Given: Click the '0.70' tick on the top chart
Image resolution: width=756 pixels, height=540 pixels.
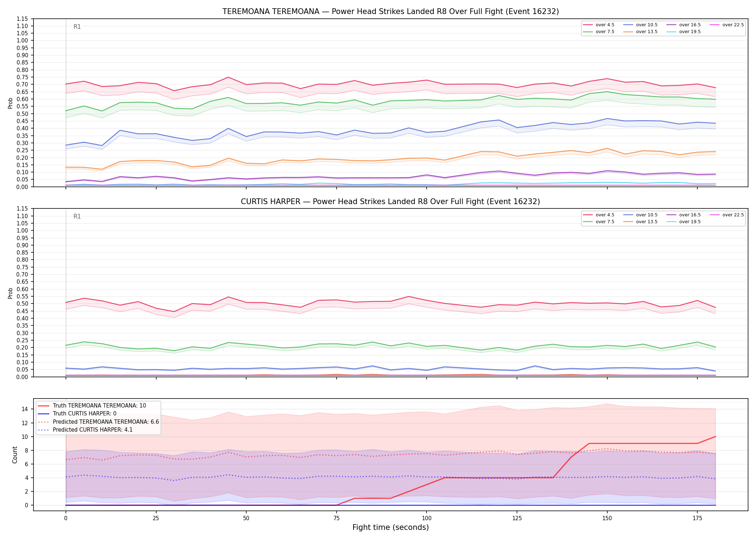Looking at the screenshot, I should coord(22,85).
